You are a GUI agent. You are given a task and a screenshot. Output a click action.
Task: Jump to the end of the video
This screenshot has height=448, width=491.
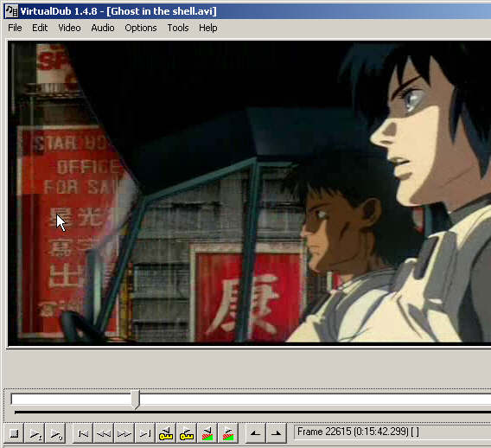[144, 433]
